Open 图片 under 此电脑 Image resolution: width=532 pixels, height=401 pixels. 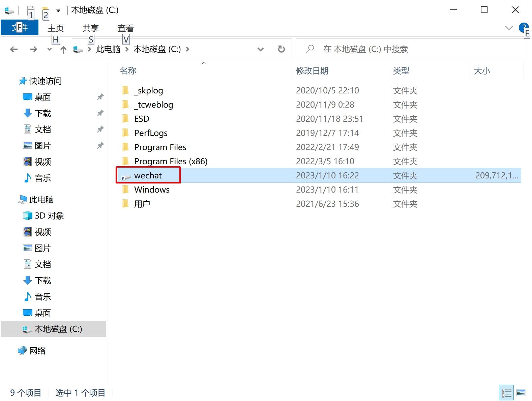coord(42,248)
